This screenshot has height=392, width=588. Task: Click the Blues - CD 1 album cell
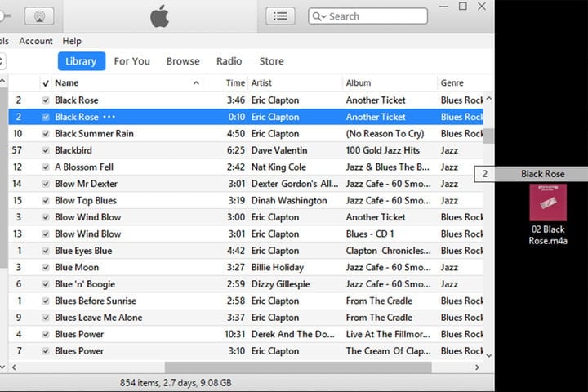tap(370, 234)
